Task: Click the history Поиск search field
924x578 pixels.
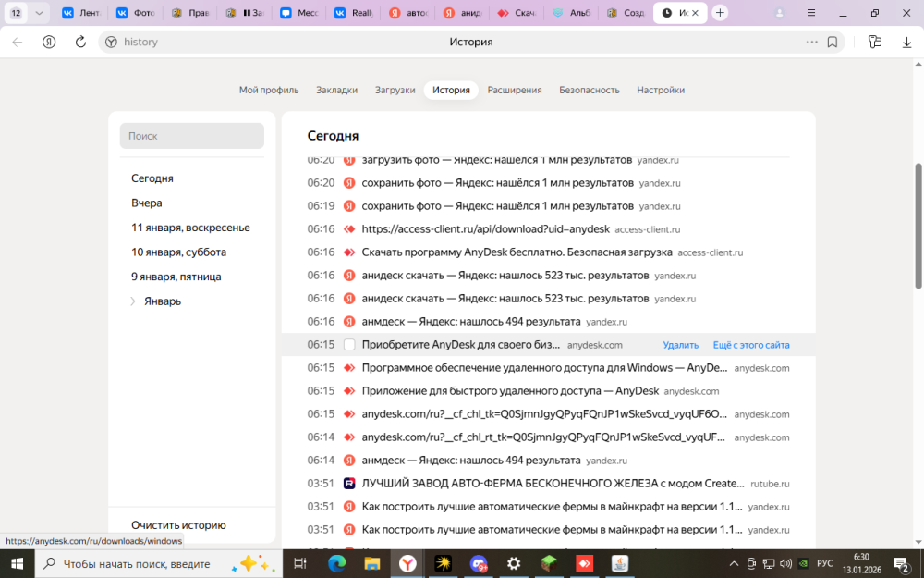Action: pos(192,136)
